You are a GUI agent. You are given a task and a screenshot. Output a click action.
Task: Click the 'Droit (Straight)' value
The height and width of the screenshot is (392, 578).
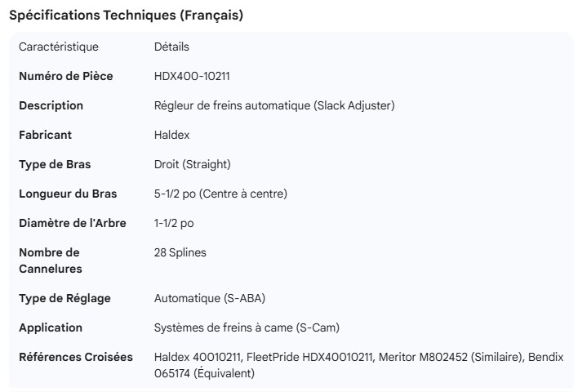tap(192, 164)
